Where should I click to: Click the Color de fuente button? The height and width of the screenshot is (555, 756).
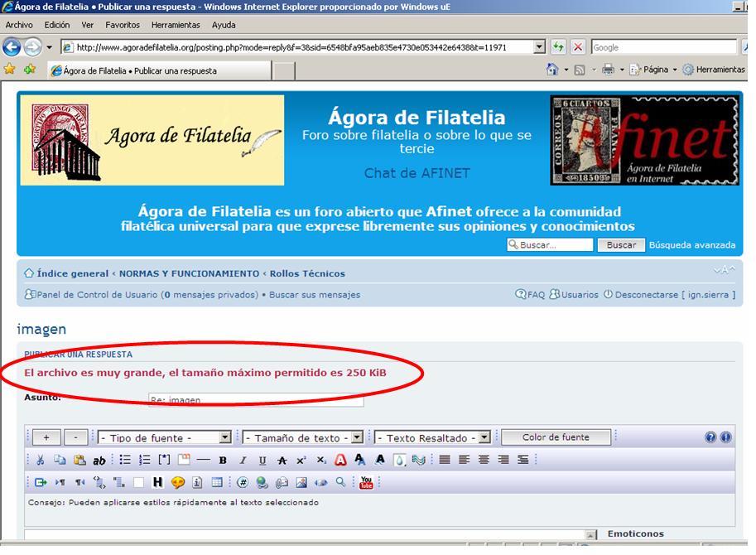(556, 437)
